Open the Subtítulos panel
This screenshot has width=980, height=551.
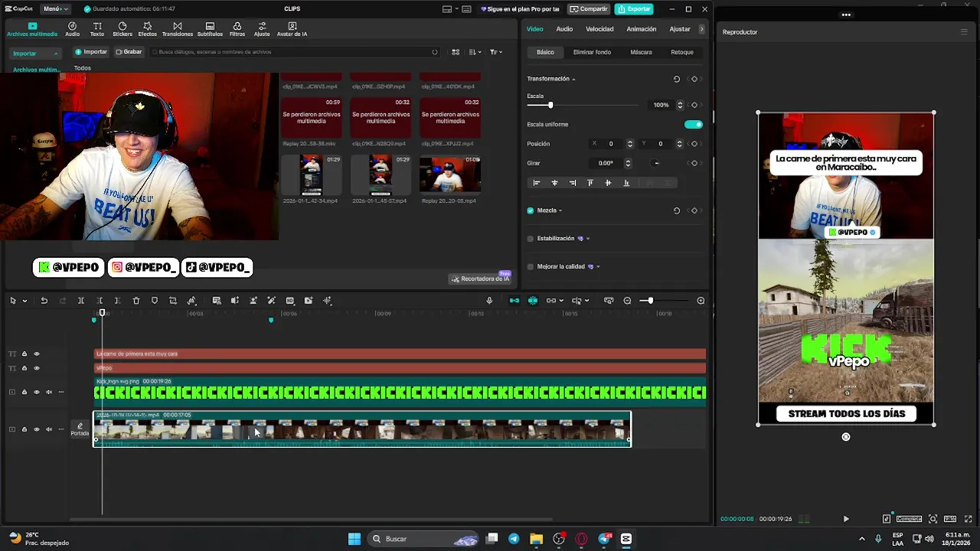pos(210,29)
